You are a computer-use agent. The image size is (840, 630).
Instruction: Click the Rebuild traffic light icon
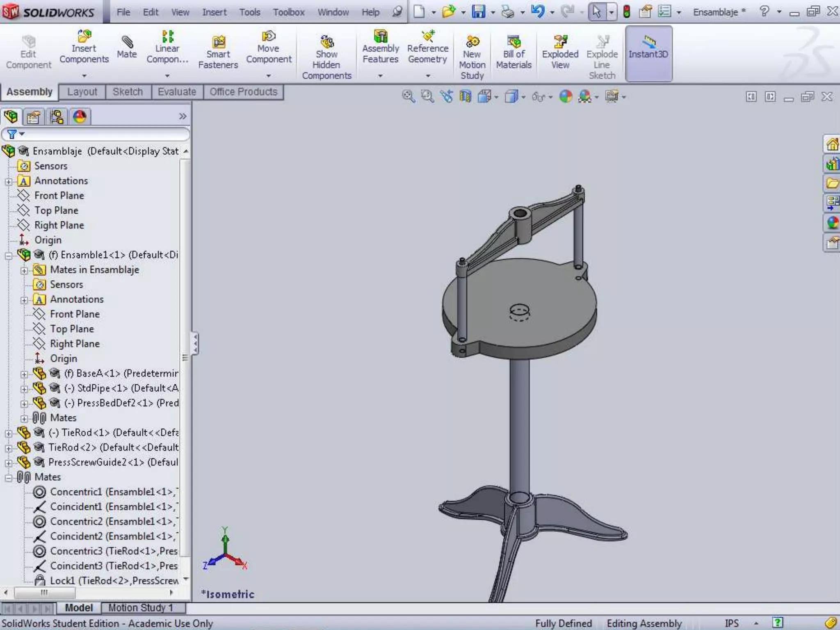click(626, 11)
